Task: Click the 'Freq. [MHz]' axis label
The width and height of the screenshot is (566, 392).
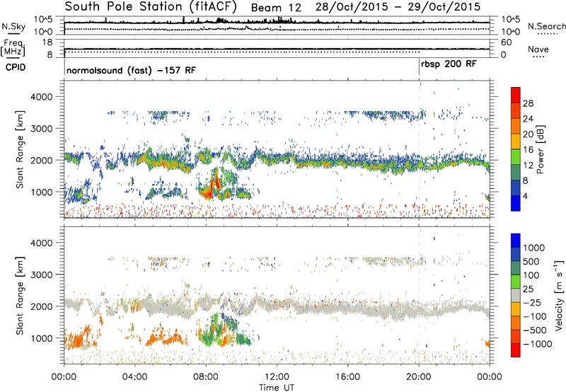Action: (13, 47)
